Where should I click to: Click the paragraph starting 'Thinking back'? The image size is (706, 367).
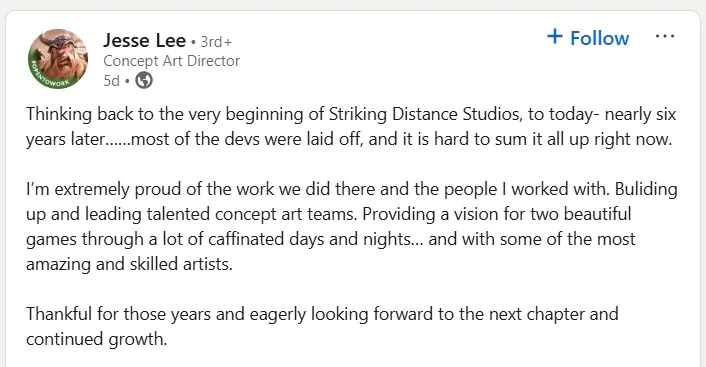351,127
